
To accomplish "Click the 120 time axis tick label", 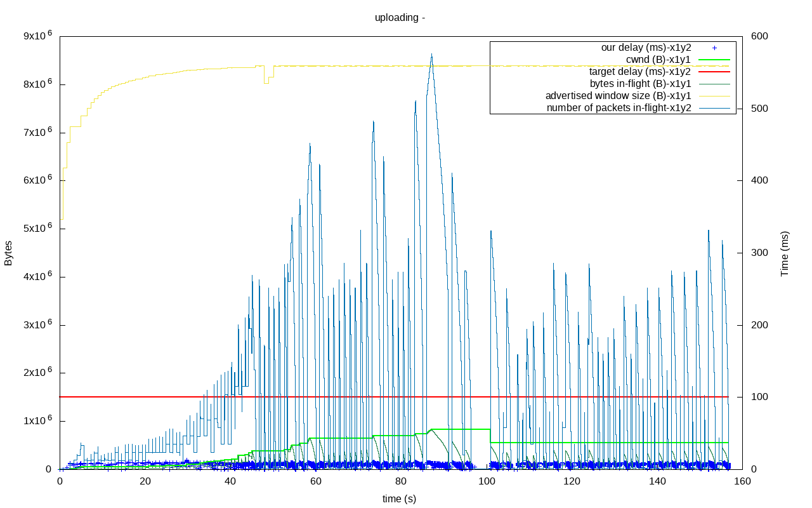I will pos(572,481).
